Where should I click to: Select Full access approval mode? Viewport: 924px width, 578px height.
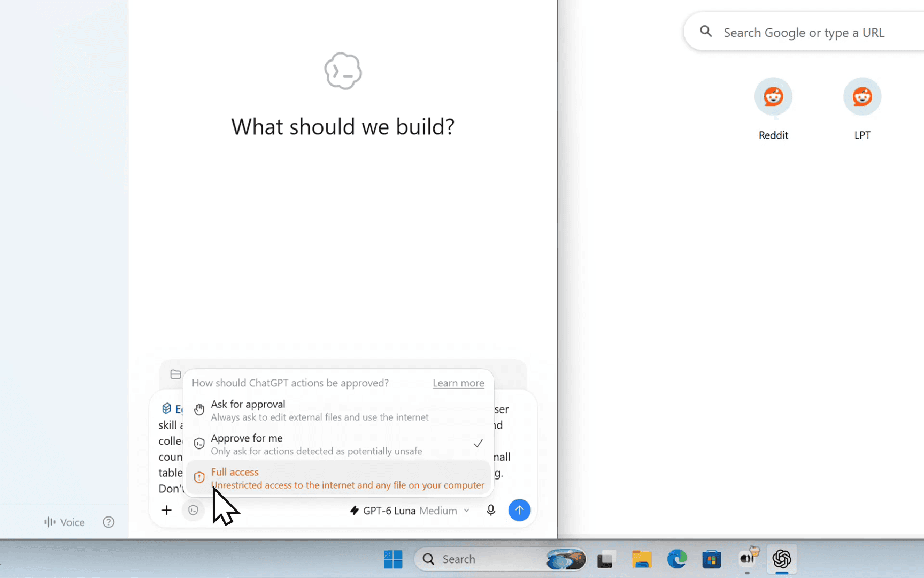tap(338, 478)
